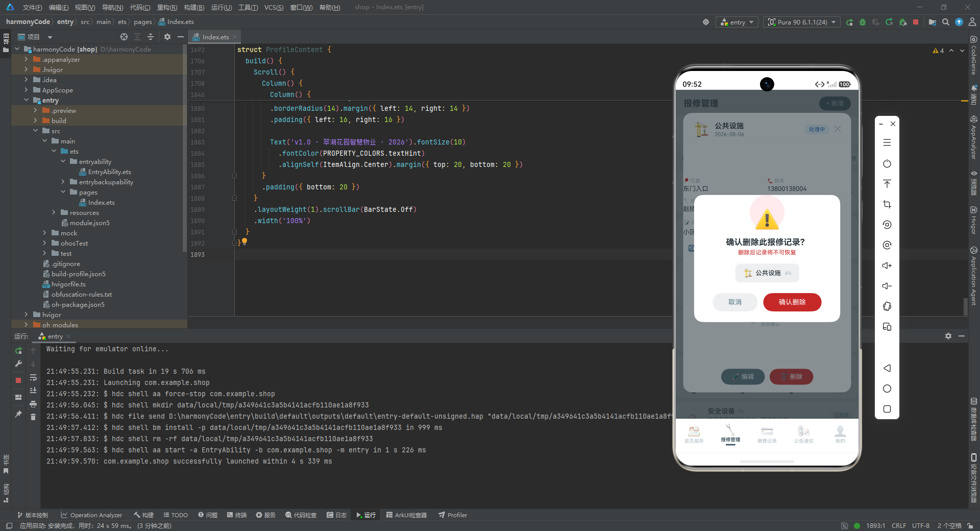Click the emulator recent-apps square button
The image size is (980, 531).
click(x=887, y=409)
